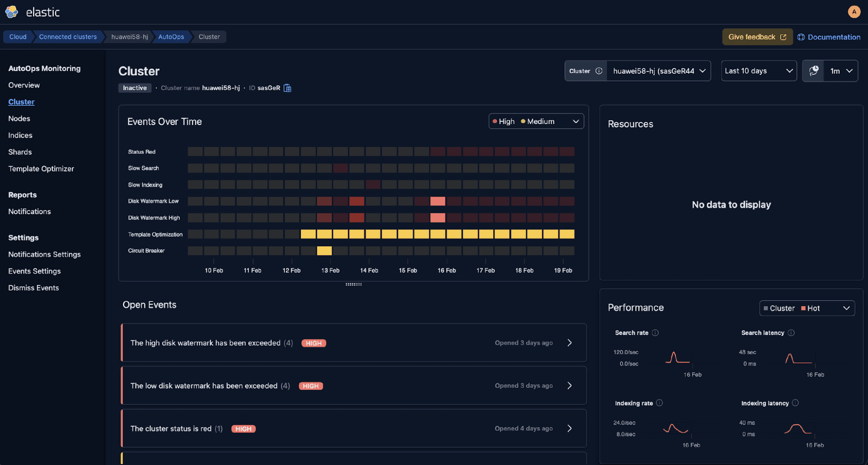Click the auto-refresh clock icon

coord(814,71)
